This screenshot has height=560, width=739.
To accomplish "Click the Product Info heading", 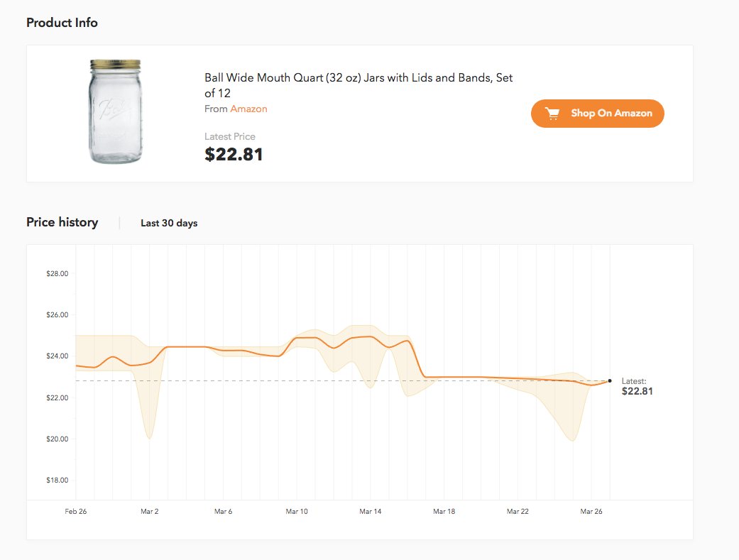I will pos(62,23).
